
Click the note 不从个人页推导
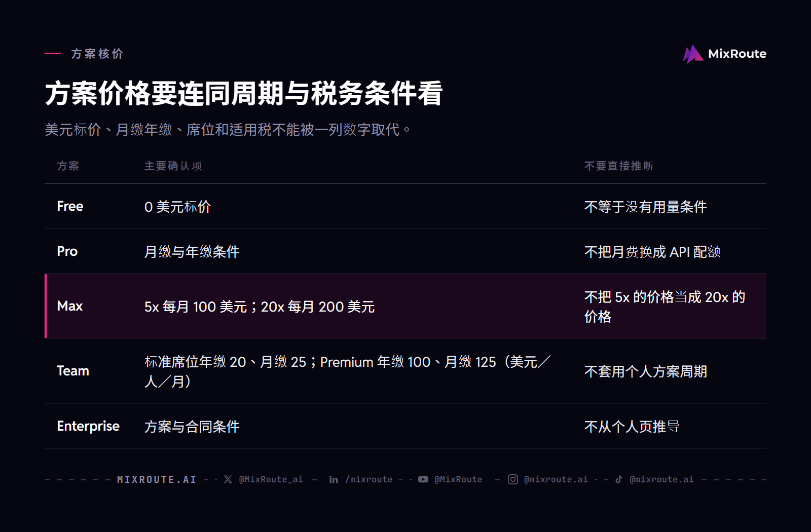pyautogui.click(x=632, y=427)
